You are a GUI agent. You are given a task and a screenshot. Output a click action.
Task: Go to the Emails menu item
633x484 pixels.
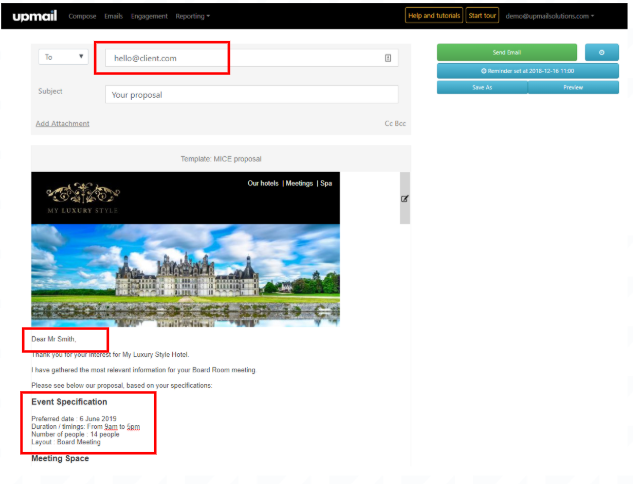point(113,16)
